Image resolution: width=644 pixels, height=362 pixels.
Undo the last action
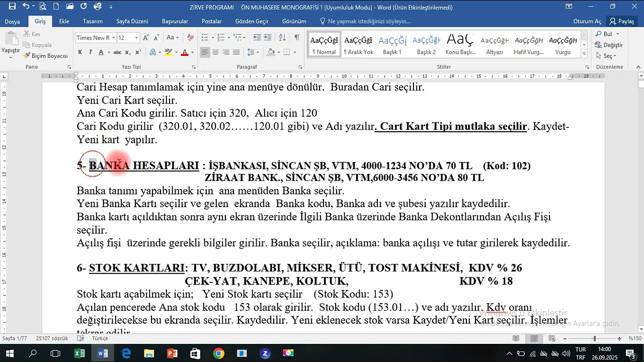coord(26,7)
